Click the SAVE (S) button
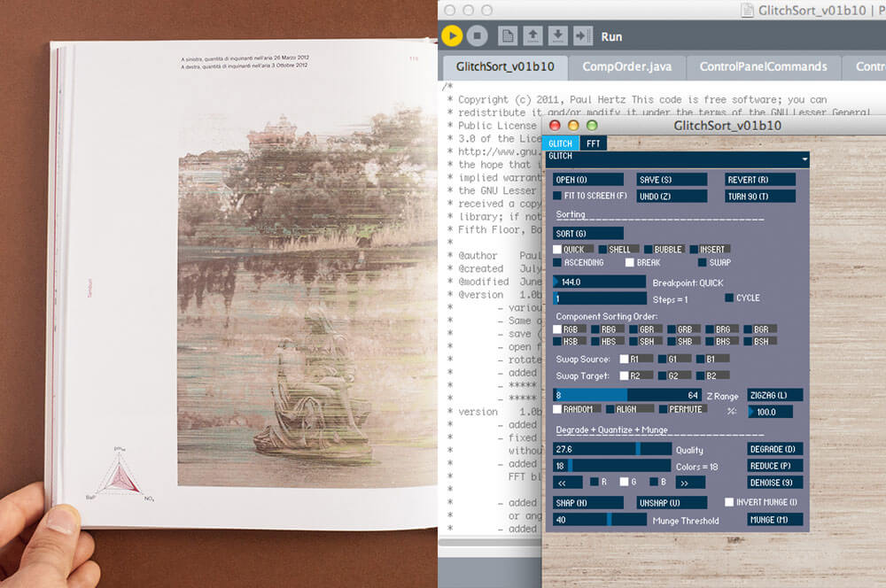The image size is (886, 588). point(672,180)
